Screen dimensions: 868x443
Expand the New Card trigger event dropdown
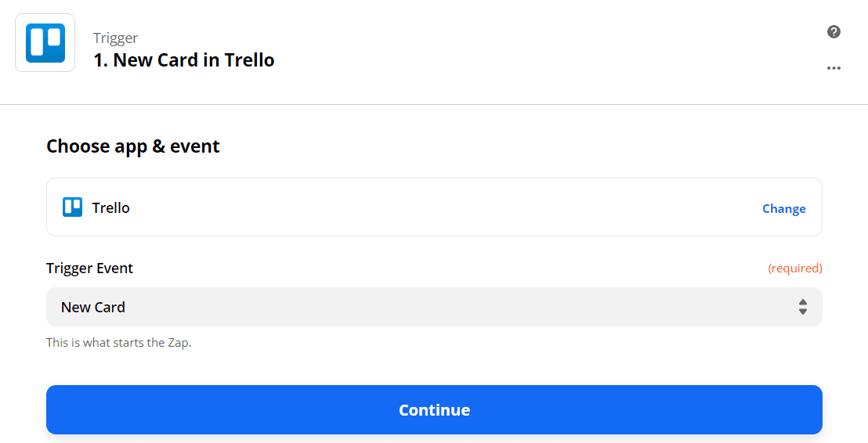click(434, 307)
